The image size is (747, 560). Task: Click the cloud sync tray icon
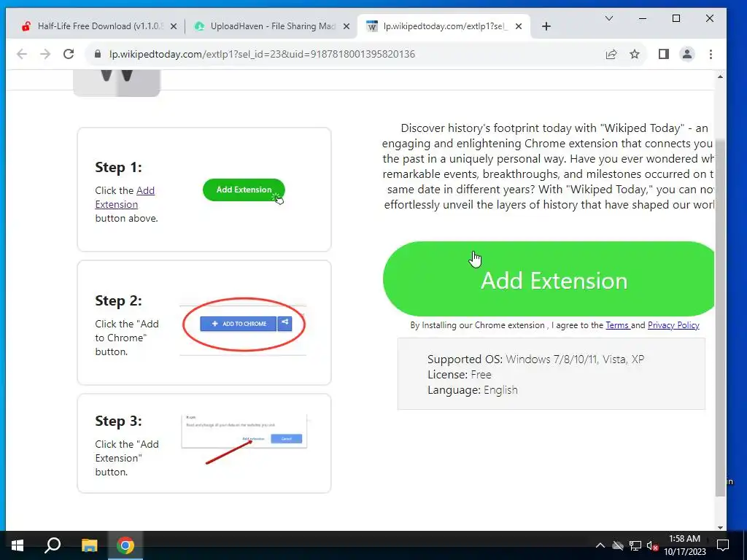(618, 545)
